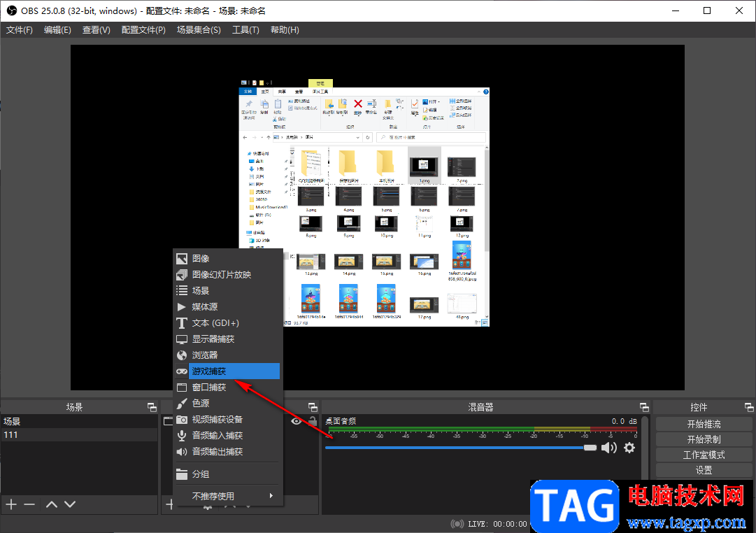Select the 媒体源 play icon

click(182, 307)
